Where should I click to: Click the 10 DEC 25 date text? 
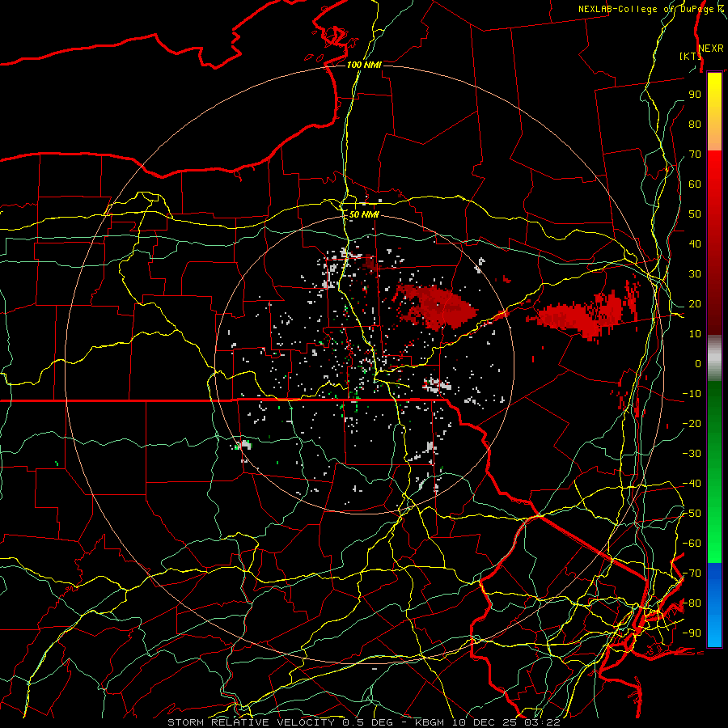(485, 722)
